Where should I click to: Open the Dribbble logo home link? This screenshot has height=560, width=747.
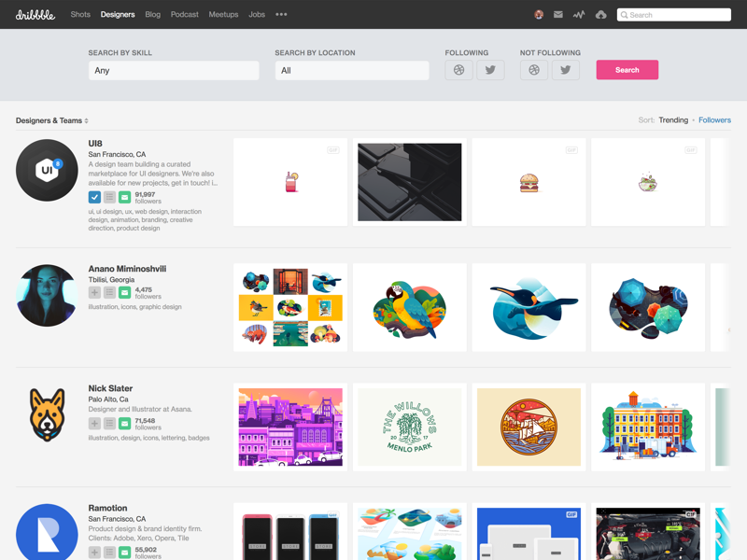(35, 15)
